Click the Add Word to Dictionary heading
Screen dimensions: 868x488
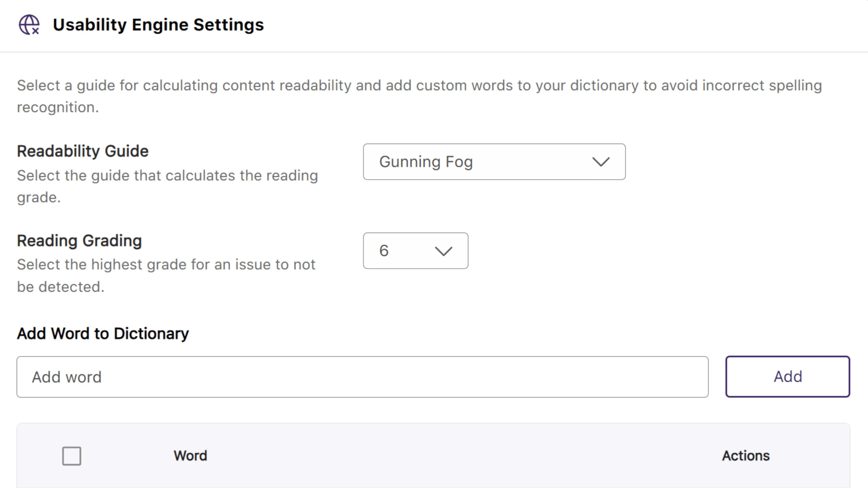point(103,334)
